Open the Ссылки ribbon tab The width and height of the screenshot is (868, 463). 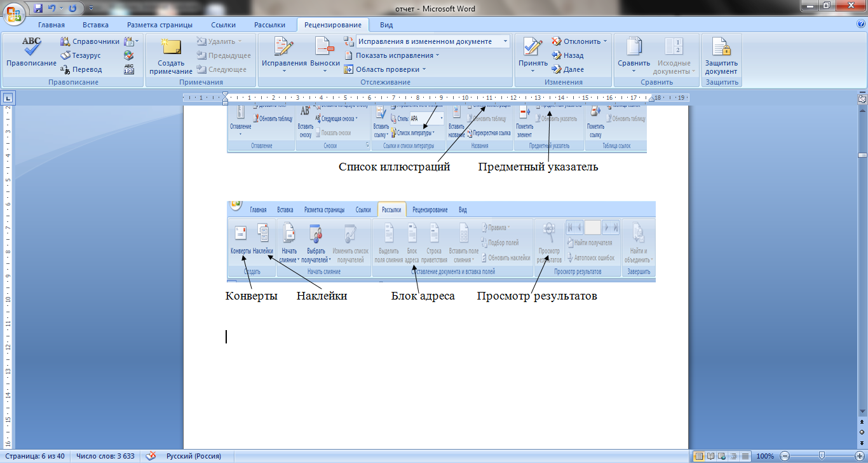point(224,25)
